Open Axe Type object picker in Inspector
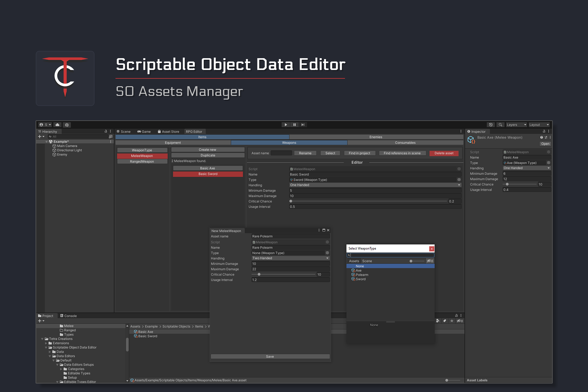The height and width of the screenshot is (392, 588). pyautogui.click(x=548, y=163)
